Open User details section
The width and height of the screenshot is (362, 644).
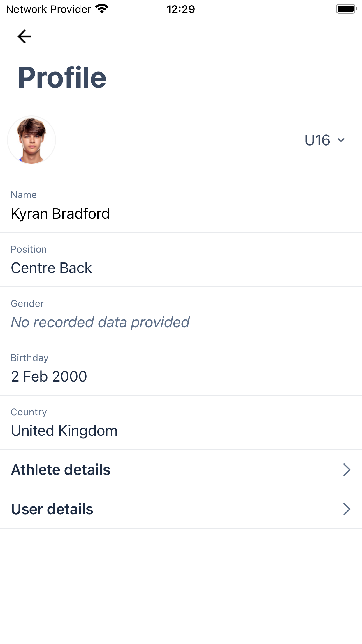(x=181, y=509)
